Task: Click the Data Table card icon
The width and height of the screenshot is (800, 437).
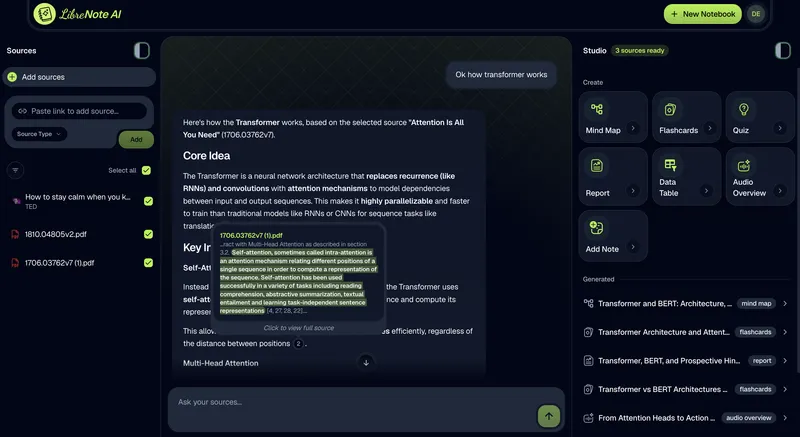Action: point(670,165)
